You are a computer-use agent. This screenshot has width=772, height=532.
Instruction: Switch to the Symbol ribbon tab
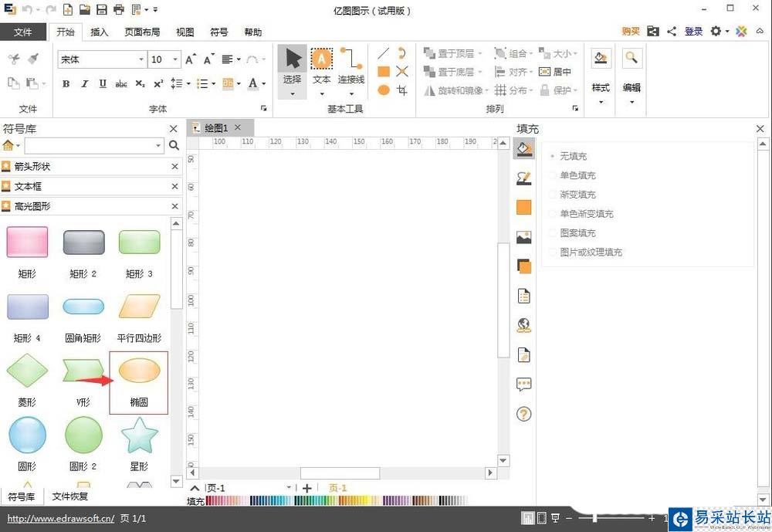219,32
